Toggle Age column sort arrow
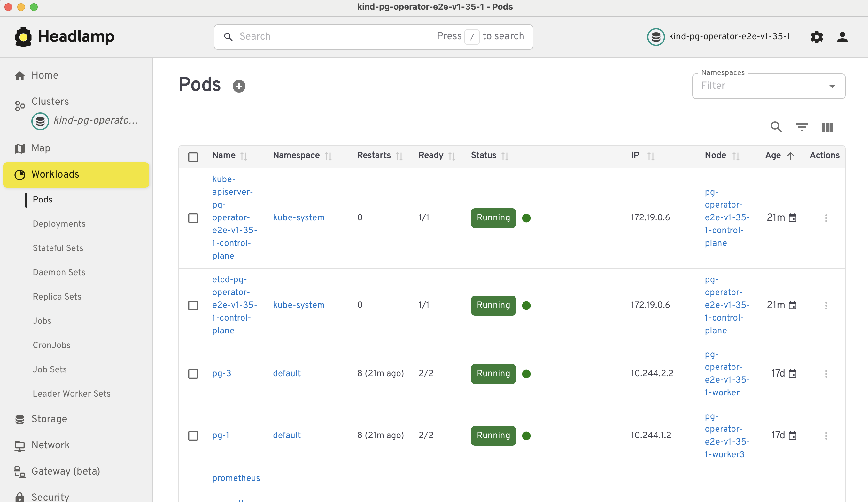 tap(791, 156)
